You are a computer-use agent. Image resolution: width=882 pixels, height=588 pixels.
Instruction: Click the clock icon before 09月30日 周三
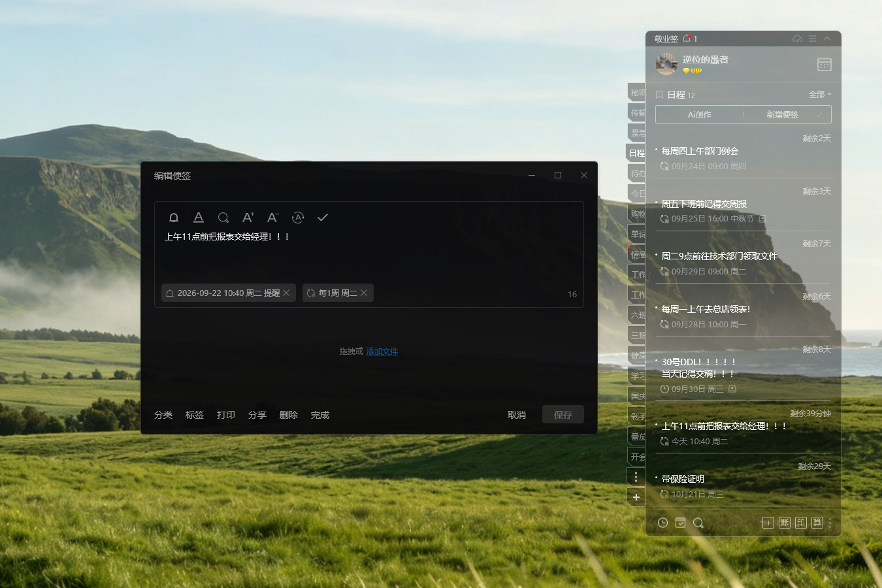[664, 389]
